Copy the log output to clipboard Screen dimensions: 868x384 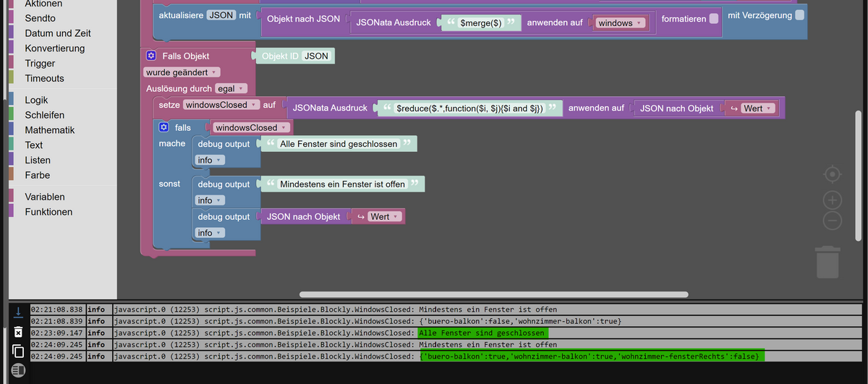19,351
